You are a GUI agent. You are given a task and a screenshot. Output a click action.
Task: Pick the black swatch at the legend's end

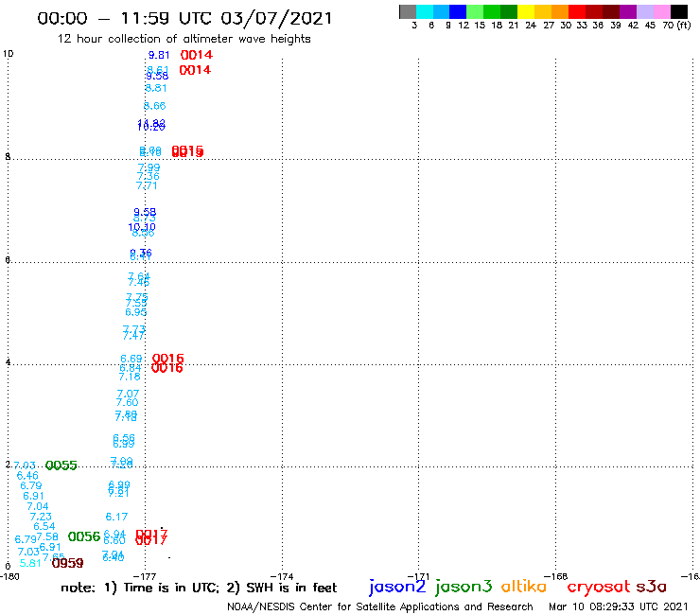tap(678, 11)
